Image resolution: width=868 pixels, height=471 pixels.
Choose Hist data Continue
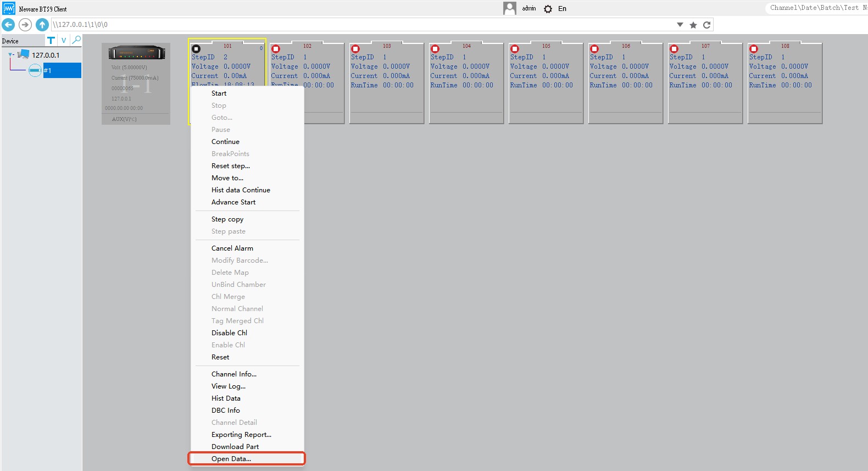tap(247, 190)
